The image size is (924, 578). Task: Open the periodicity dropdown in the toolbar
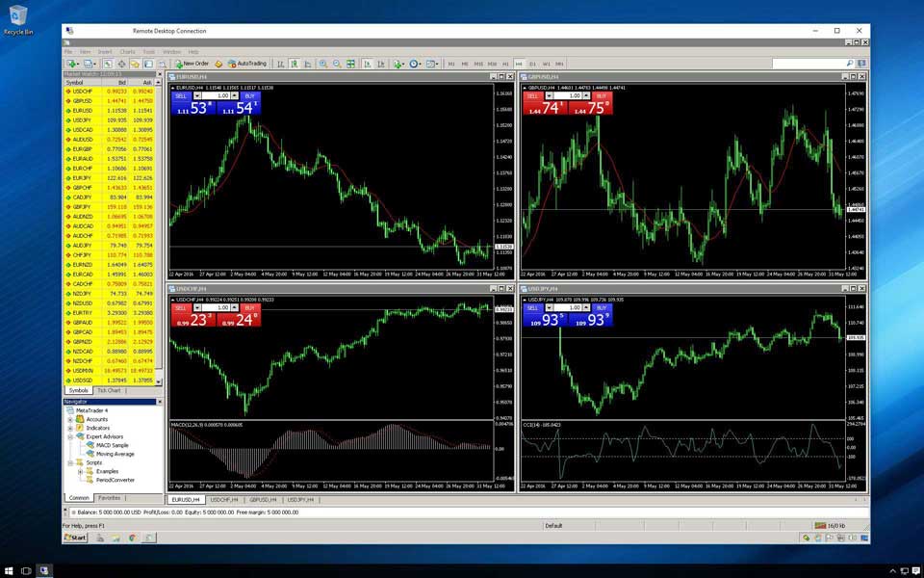coord(416,64)
